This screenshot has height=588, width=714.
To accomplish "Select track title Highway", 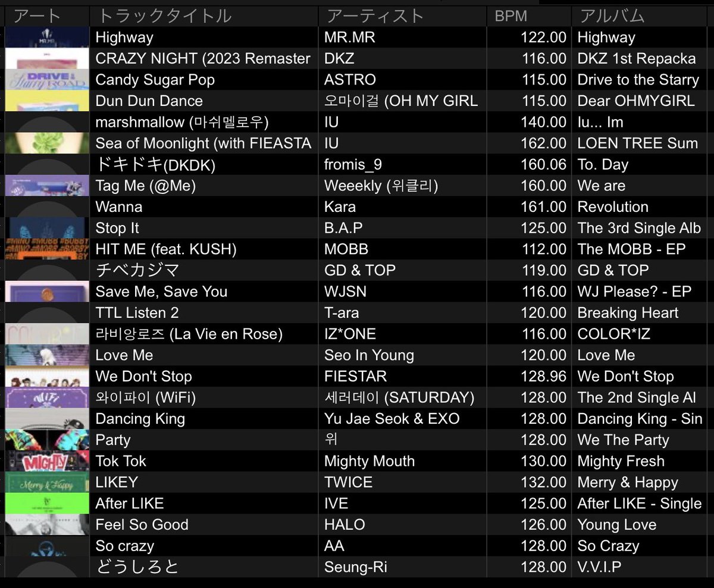I will point(124,37).
